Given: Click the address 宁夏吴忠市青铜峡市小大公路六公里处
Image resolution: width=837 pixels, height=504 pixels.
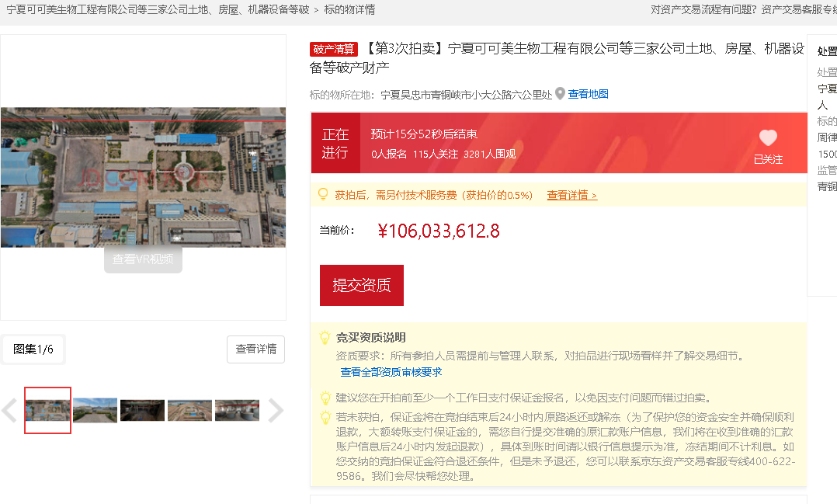Looking at the screenshot, I should (x=467, y=95).
